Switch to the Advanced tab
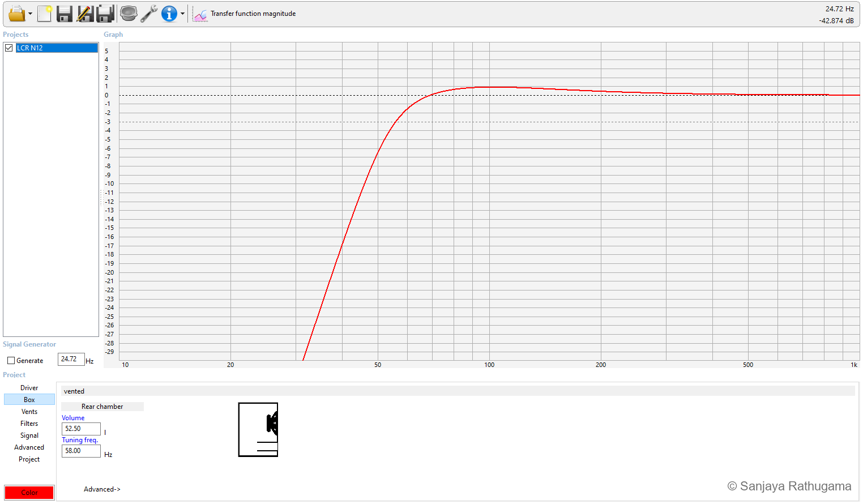The width and height of the screenshot is (863, 504). pyautogui.click(x=29, y=447)
